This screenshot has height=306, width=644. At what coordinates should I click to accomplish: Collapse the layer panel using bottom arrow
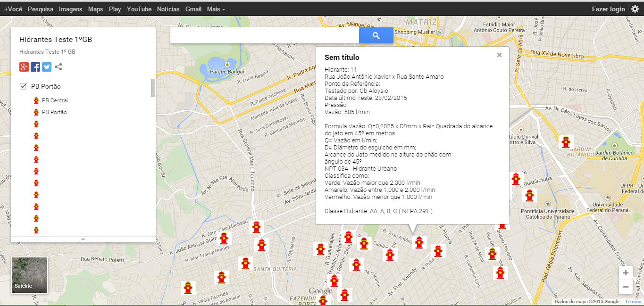click(83, 239)
